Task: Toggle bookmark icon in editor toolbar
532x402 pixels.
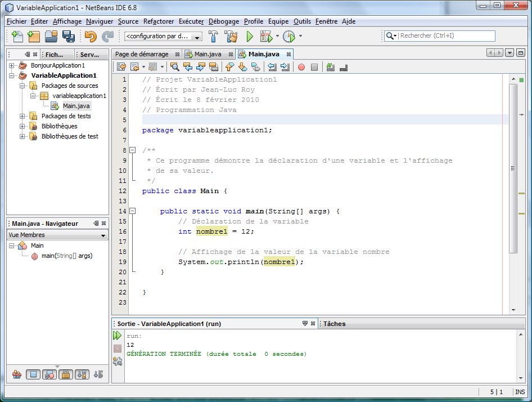Action: [x=255, y=67]
